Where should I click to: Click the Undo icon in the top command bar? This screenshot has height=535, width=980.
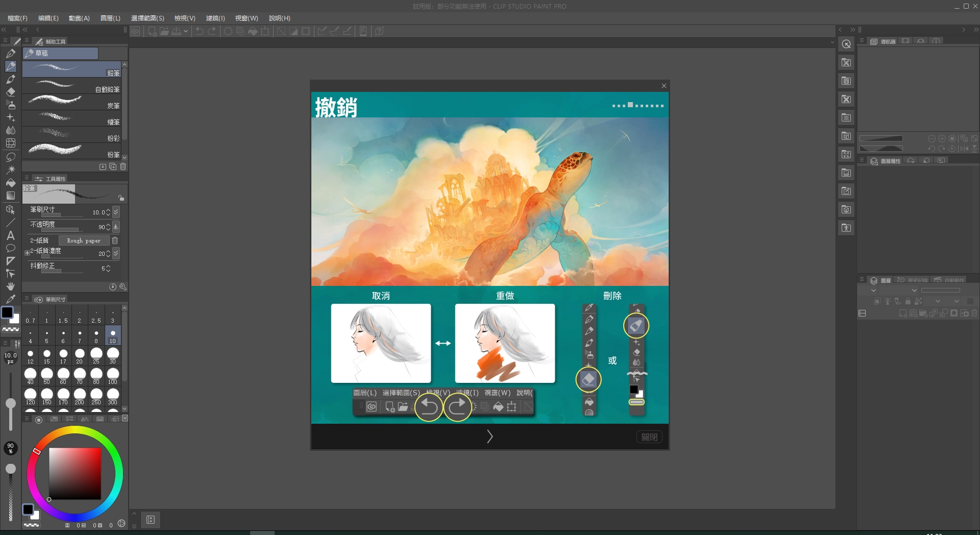(200, 31)
